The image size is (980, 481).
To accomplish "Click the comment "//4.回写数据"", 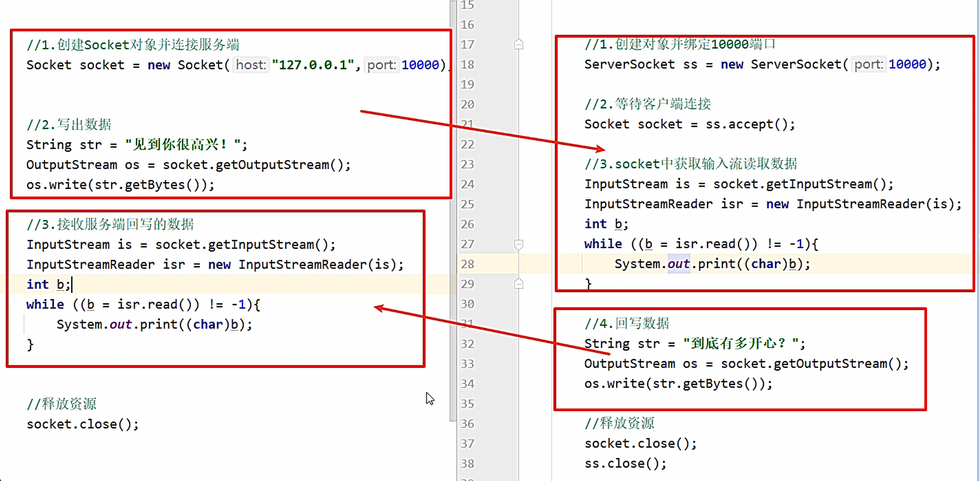I will [627, 324].
